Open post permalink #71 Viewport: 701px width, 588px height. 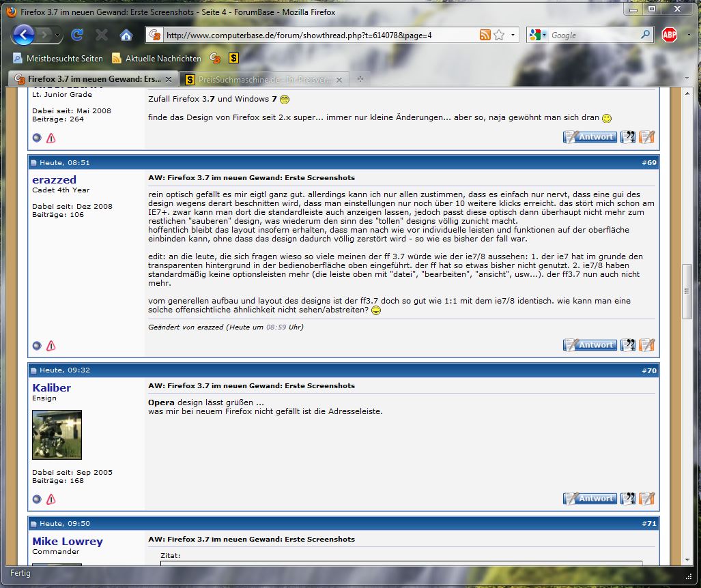(649, 524)
